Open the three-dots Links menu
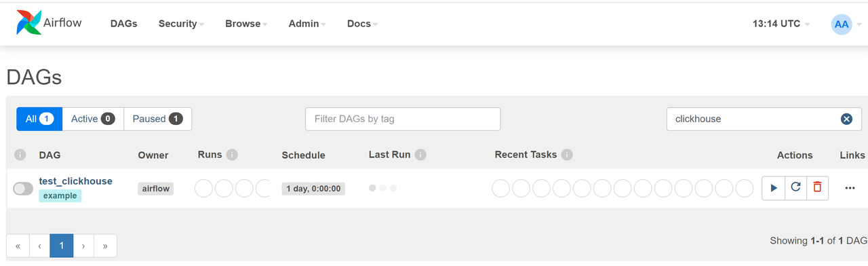Screen dimensions: 868x266 click(x=850, y=188)
